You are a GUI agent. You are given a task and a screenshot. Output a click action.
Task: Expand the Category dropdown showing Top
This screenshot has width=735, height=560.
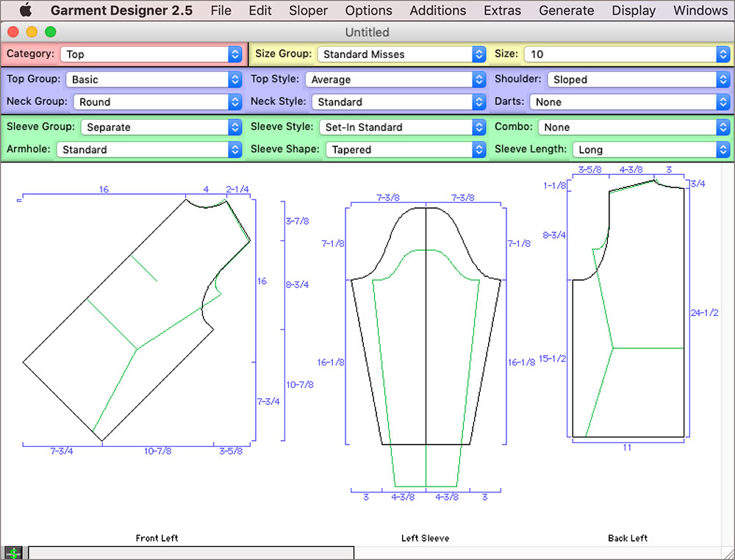[x=151, y=54]
